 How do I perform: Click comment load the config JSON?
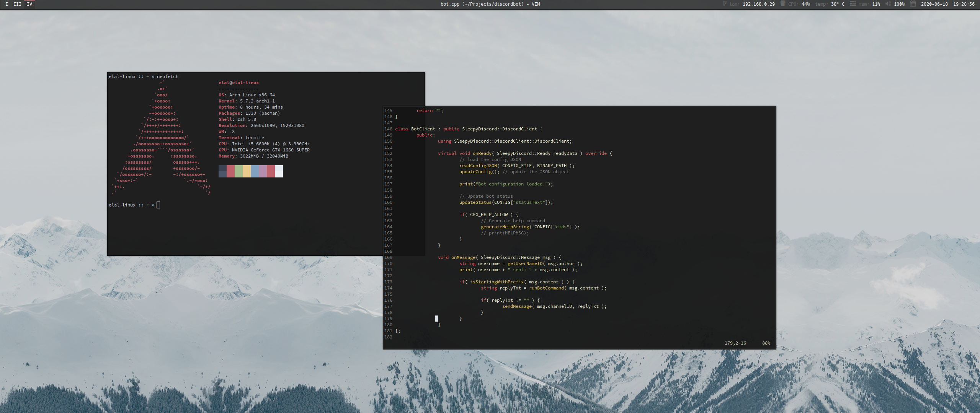(490, 159)
